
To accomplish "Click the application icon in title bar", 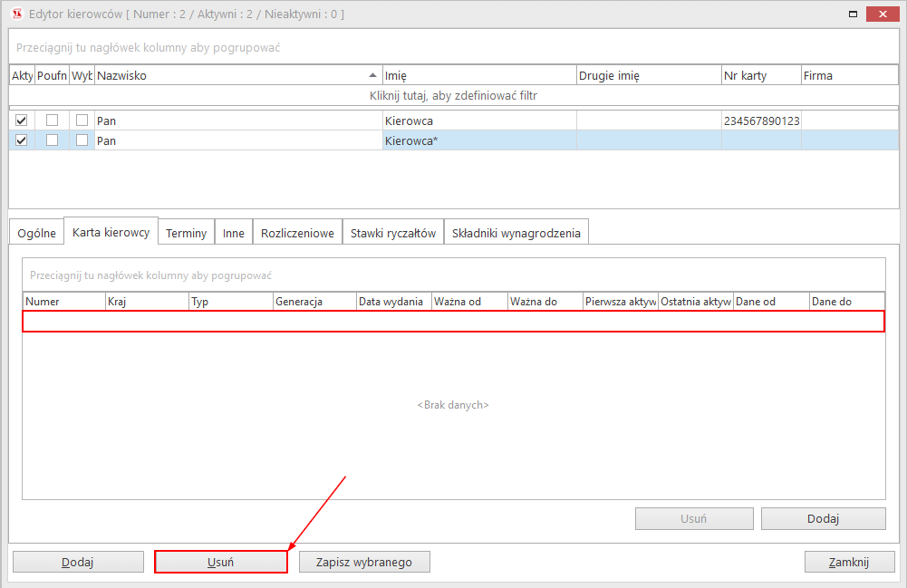I will coord(15,14).
